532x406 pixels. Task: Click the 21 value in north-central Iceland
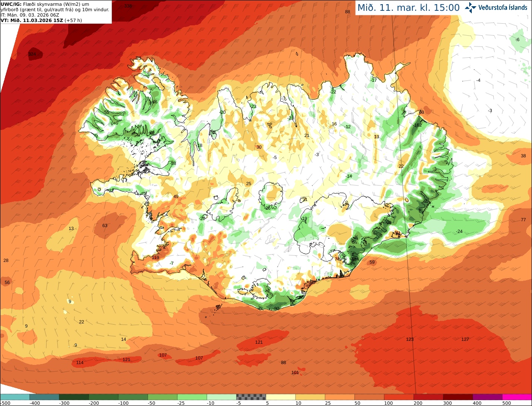pyautogui.click(x=307, y=135)
